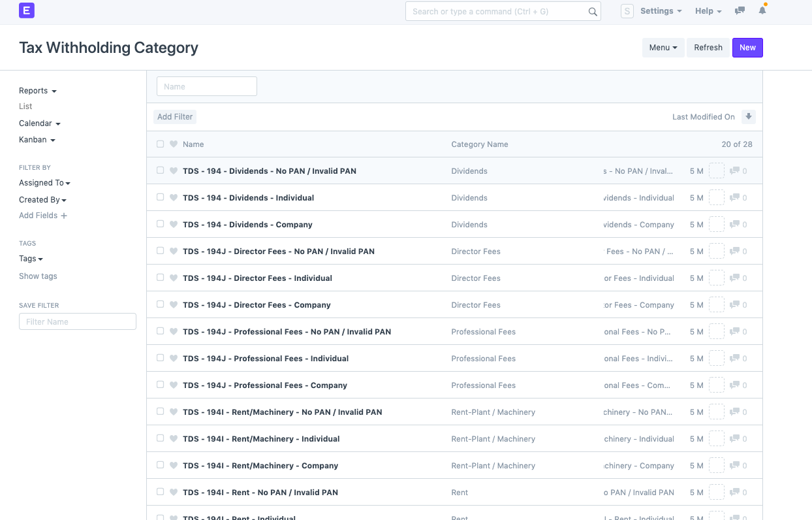Check the TDS - 194J - Director Fees - Company row
The height and width of the screenshot is (520, 812).
coord(161,304)
